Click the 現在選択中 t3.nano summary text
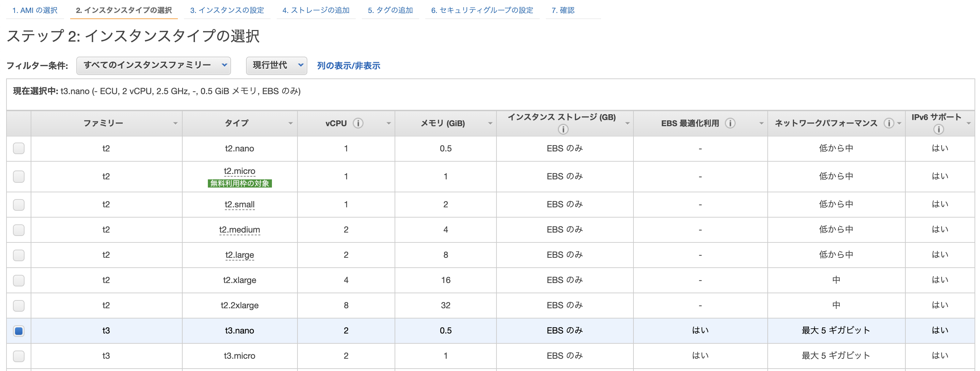 pos(157,91)
